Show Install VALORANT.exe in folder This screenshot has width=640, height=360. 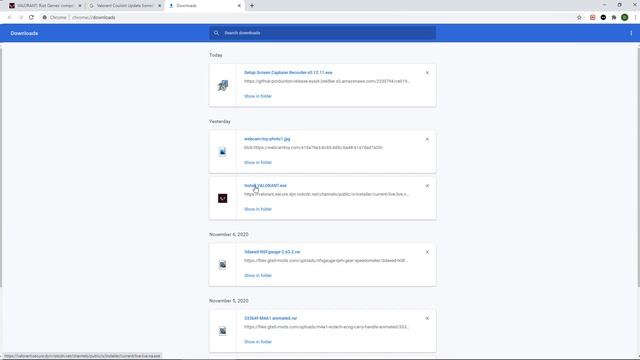click(258, 209)
